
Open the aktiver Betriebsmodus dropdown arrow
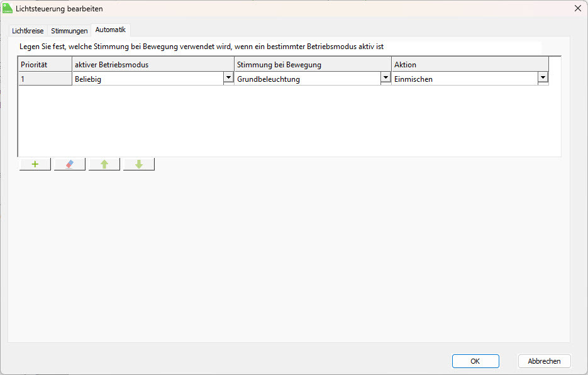(228, 78)
